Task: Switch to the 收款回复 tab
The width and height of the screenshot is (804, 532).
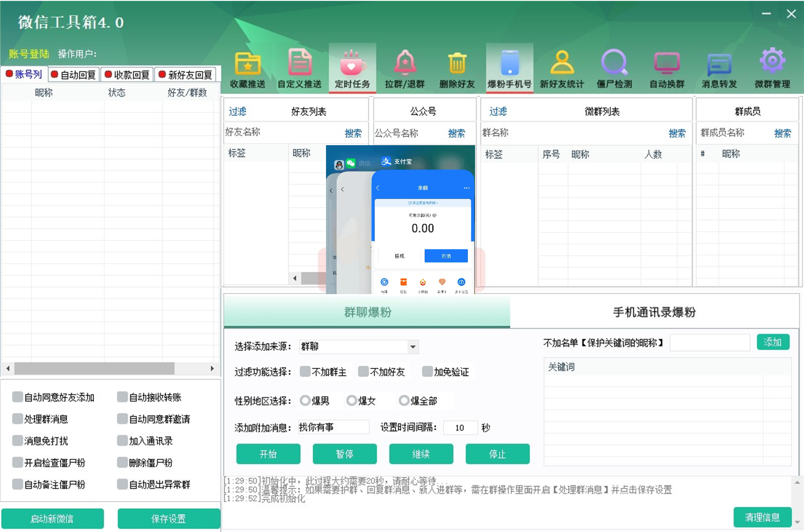Action: (x=128, y=75)
